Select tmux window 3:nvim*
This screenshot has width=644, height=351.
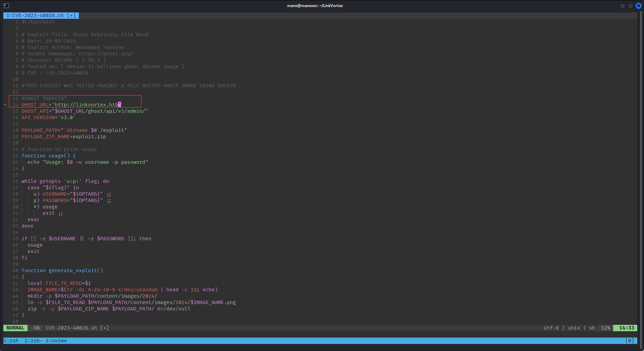tap(56, 341)
